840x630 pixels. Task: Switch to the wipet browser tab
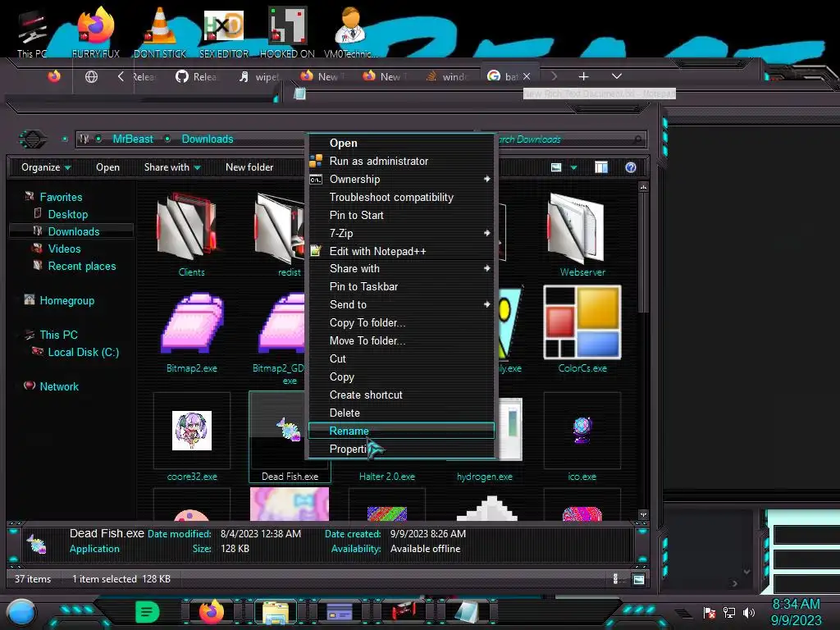[x=260, y=76]
